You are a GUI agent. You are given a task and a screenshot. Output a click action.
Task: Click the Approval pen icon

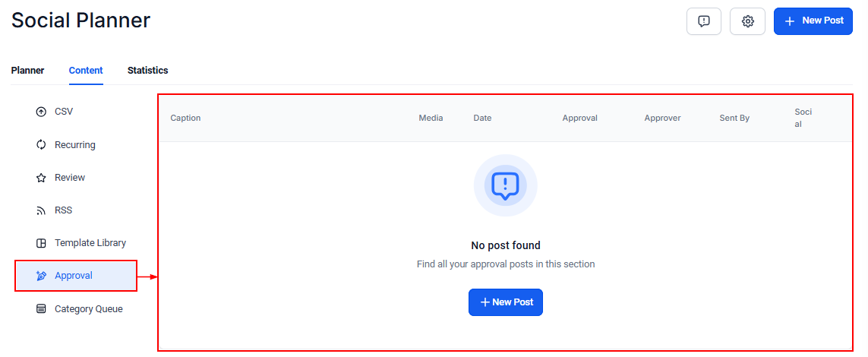pyautogui.click(x=41, y=276)
